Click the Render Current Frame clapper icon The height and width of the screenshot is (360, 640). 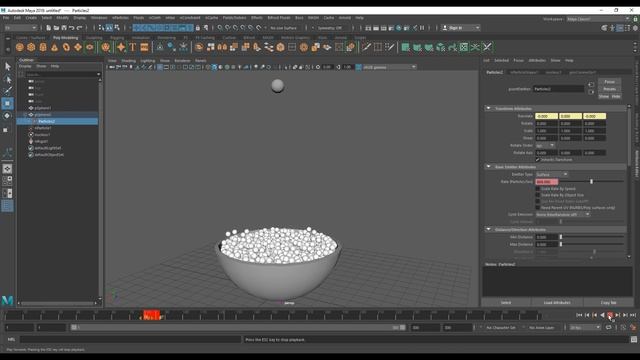(376, 28)
